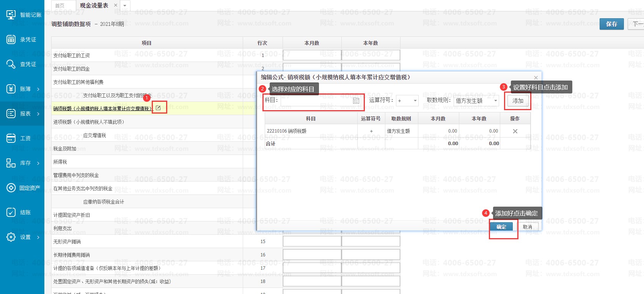The image size is (644, 294).
Task: Click the 取消 button in the dialog
Action: [x=527, y=227]
